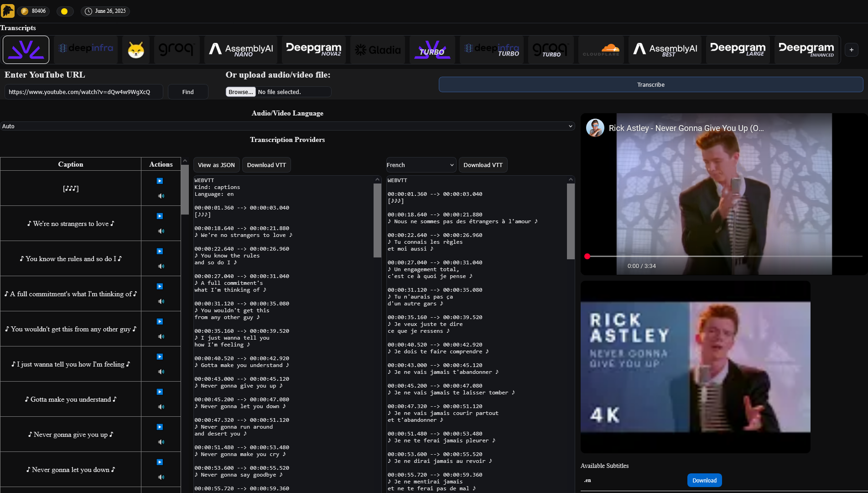Click speaker for "You know the rules" row

click(x=161, y=266)
